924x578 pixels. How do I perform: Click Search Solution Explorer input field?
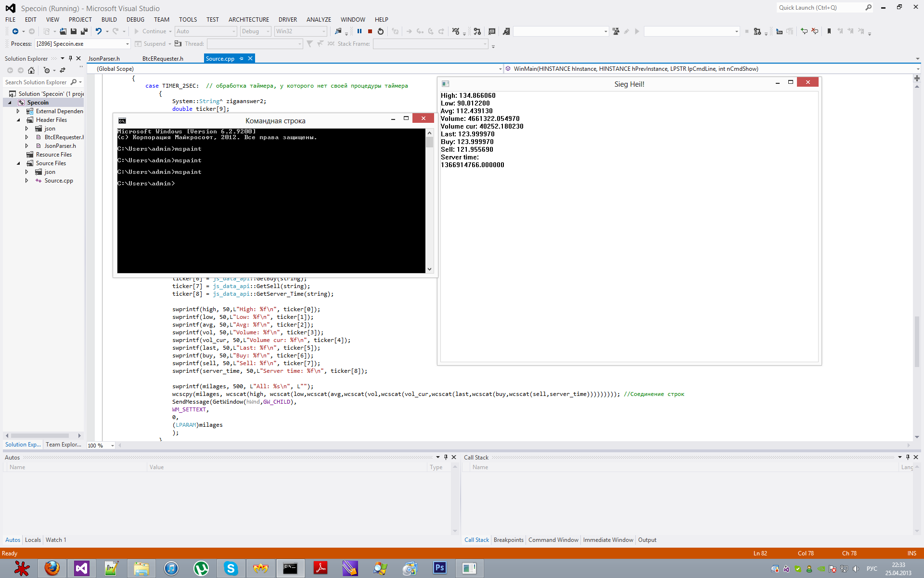37,82
